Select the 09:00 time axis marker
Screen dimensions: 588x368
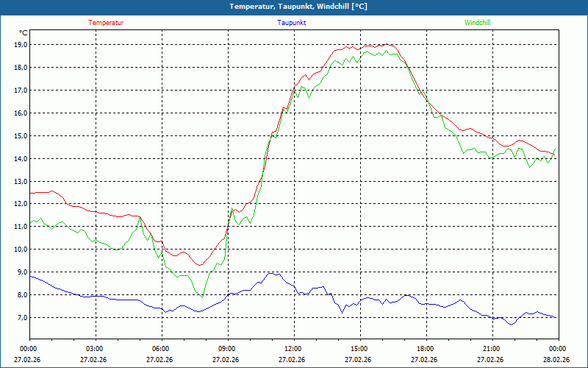(227, 349)
